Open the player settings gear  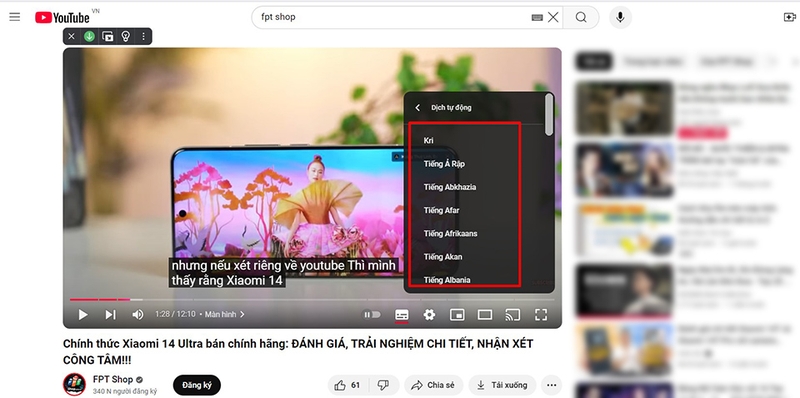click(x=430, y=315)
